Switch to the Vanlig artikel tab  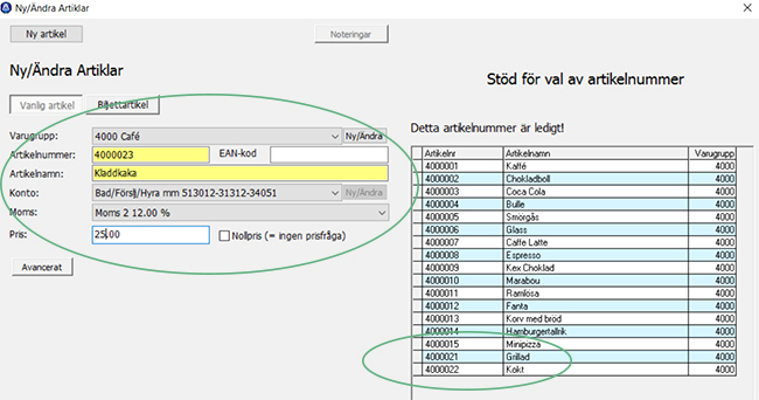coord(47,105)
